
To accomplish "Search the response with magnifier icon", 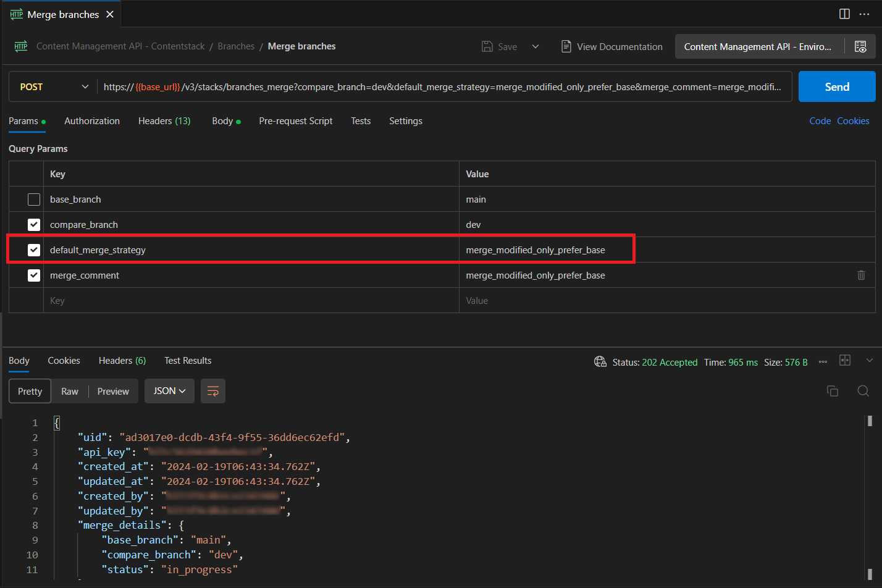I will [863, 391].
